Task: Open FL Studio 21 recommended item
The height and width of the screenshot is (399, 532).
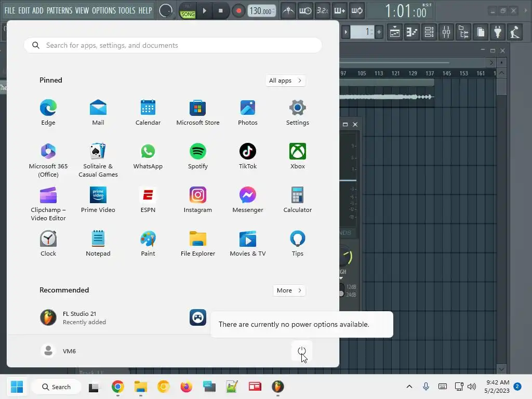Action: (73, 317)
